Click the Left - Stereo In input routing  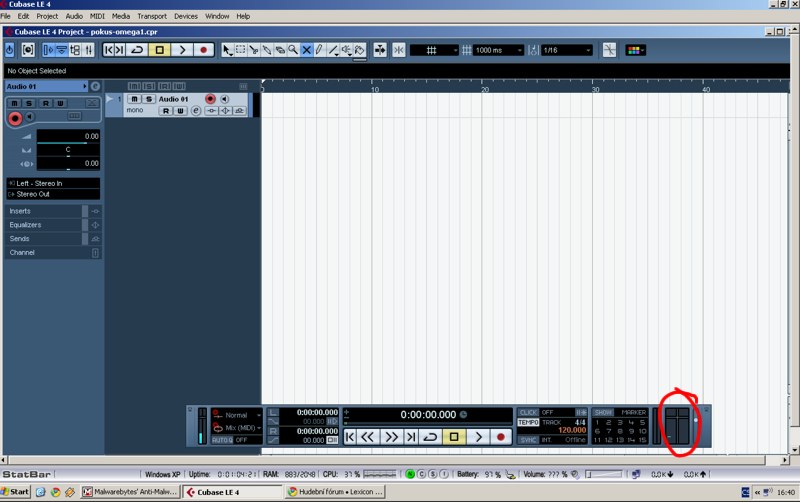click(x=52, y=183)
